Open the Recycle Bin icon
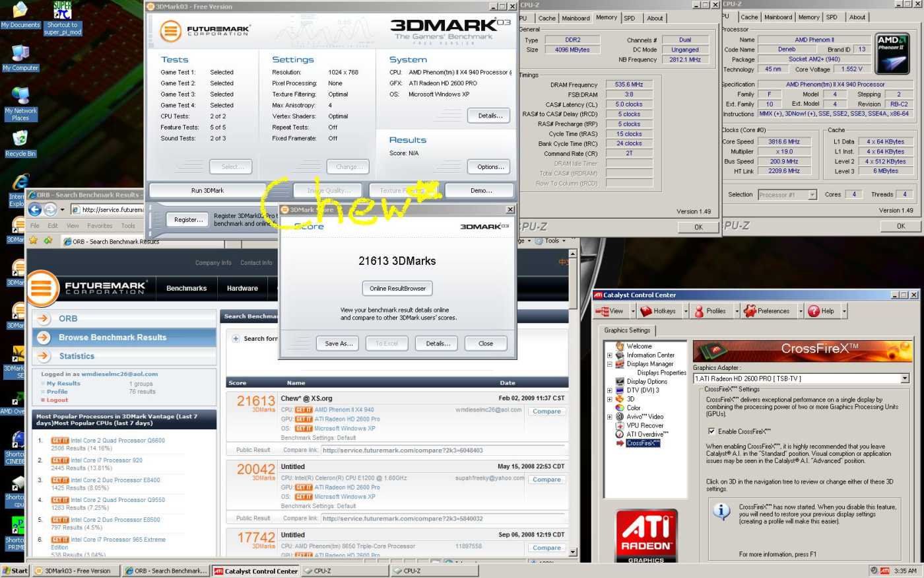 pos(20,143)
